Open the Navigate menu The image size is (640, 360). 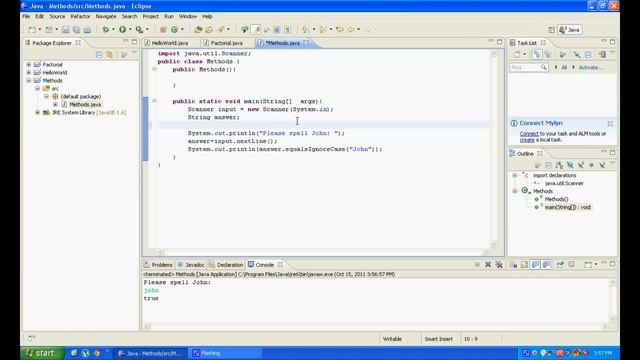point(106,16)
